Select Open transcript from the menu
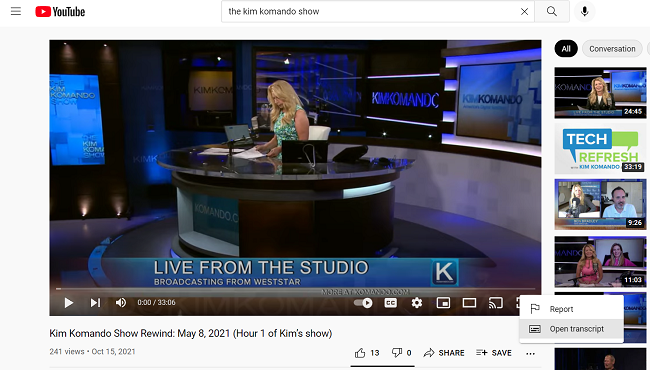Image resolution: width=650 pixels, height=370 pixels. coord(571,329)
